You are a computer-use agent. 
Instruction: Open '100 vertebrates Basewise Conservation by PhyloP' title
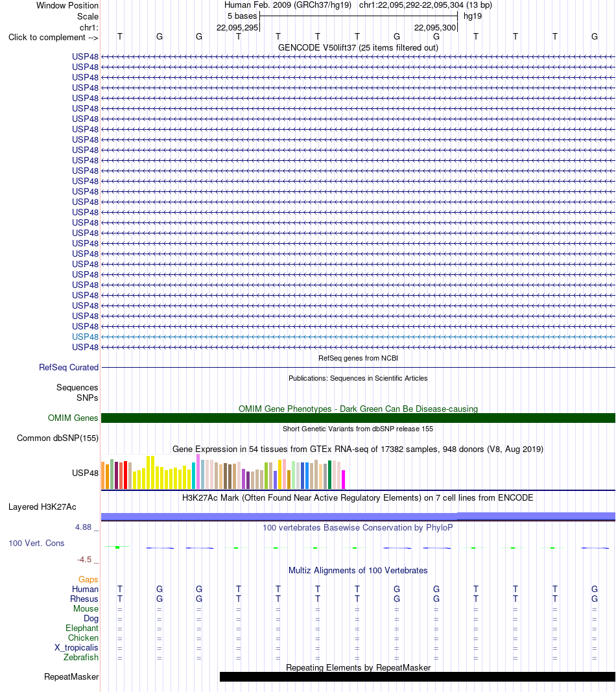pos(358,528)
